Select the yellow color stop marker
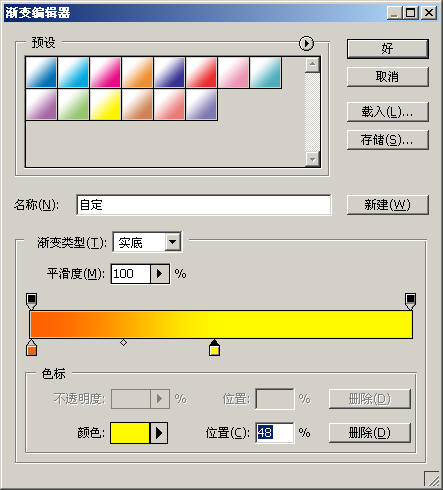443x490 pixels. click(214, 348)
